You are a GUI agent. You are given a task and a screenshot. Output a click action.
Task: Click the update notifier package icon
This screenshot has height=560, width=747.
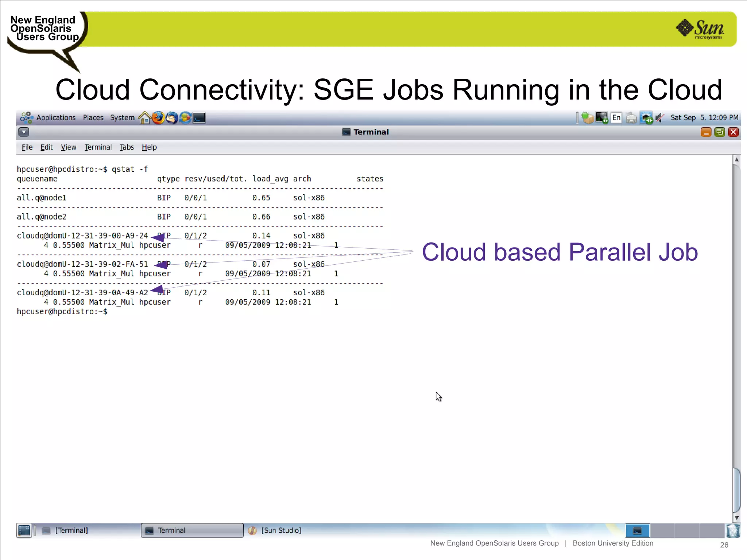pos(587,118)
